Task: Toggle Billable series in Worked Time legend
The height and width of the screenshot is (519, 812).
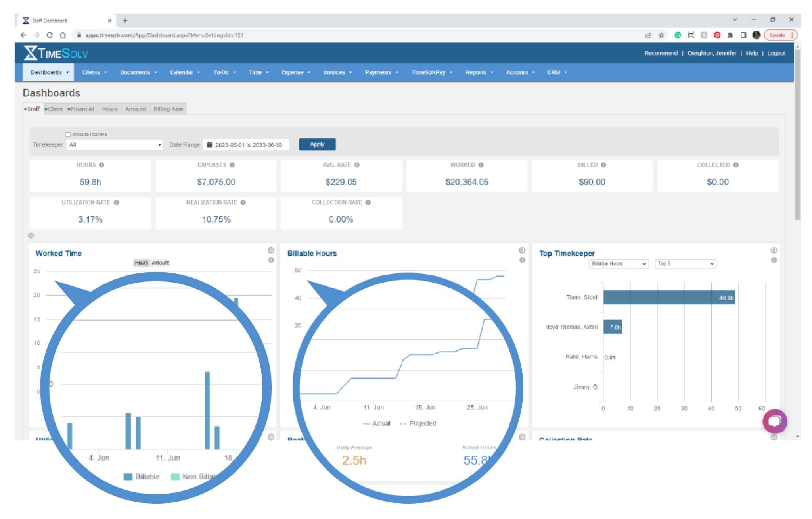Action: [x=142, y=477]
